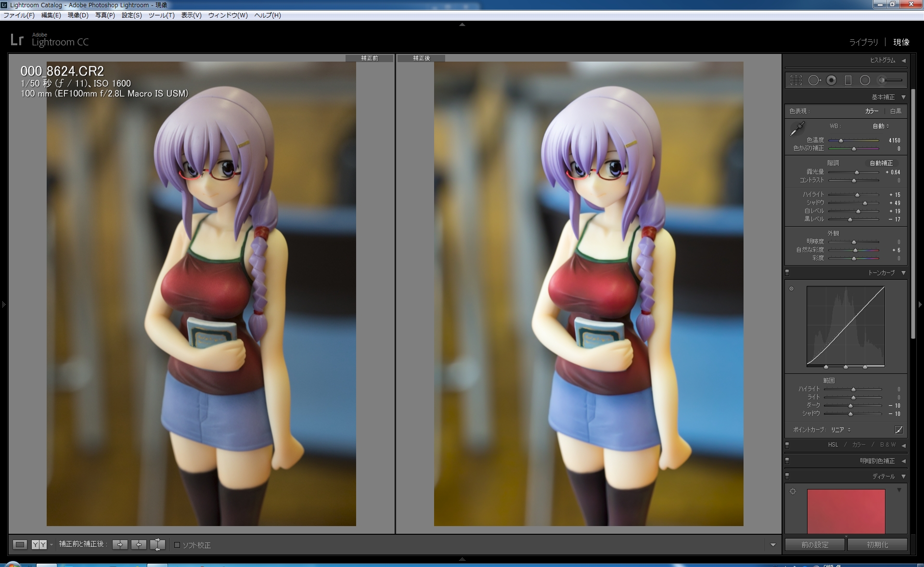Toggle Before/After YY view
Screen dimensions: 924x567
coord(39,544)
